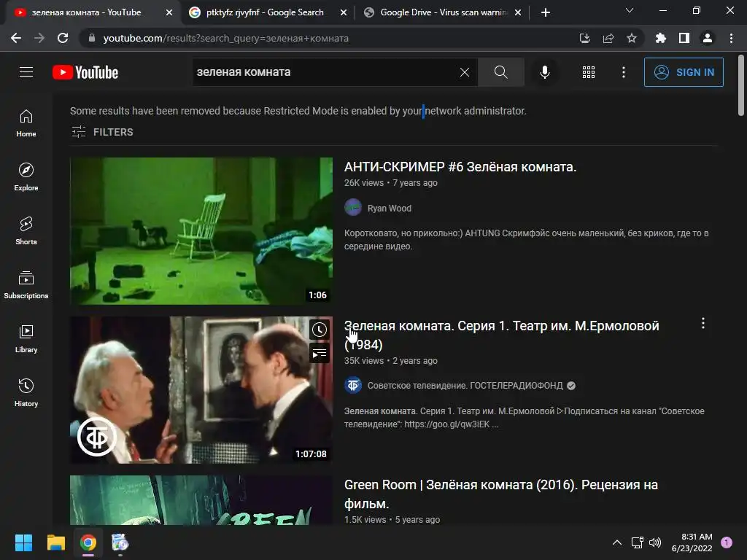The height and width of the screenshot is (560, 747).
Task: Click the YouTube logo
Action: coord(85,72)
